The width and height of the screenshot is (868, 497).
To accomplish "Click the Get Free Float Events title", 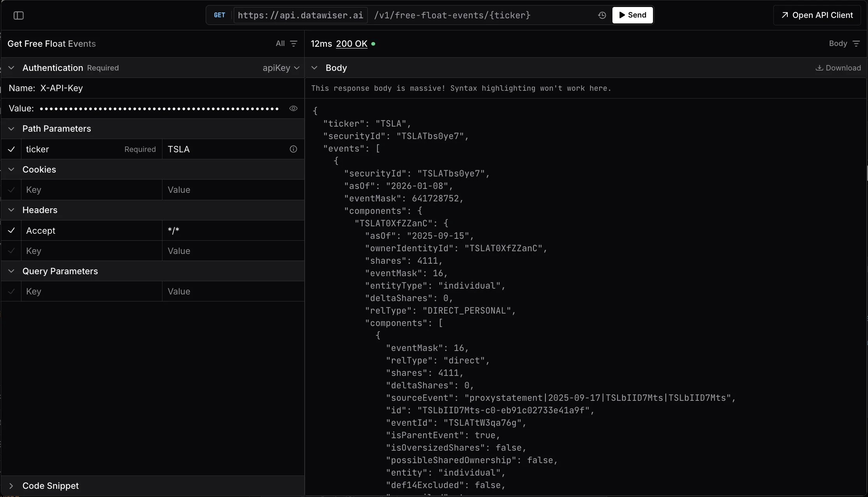I will [x=51, y=44].
